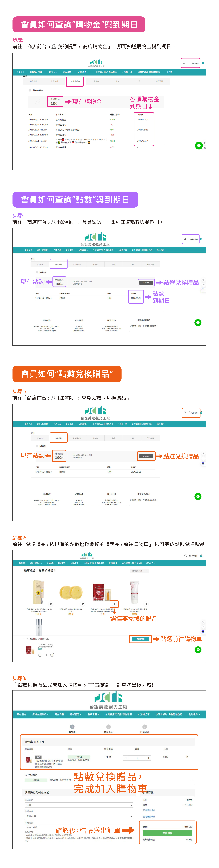Collapse the 兌換贈品 50 點 chevron bar
The image size is (219, 868).
coord(25,639)
